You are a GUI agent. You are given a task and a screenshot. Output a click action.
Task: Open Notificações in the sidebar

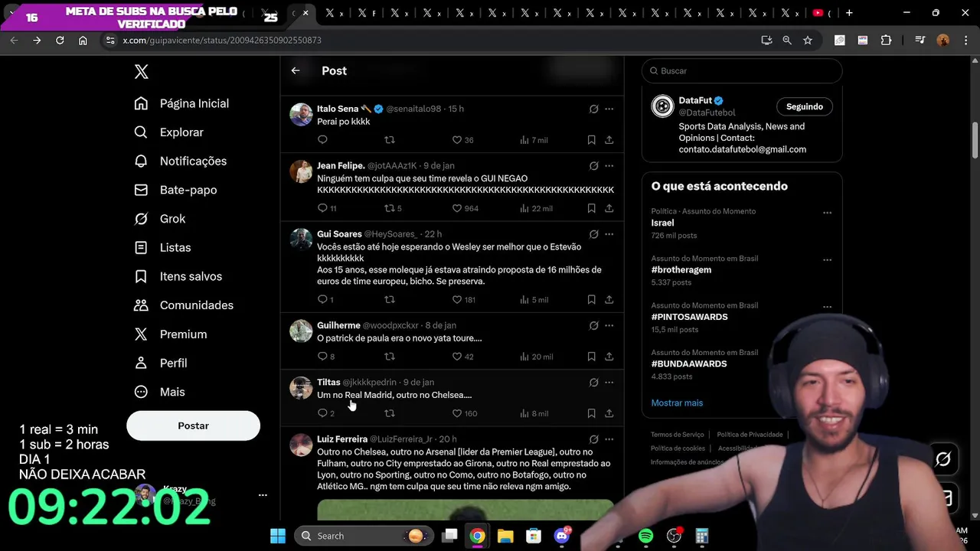181,161
